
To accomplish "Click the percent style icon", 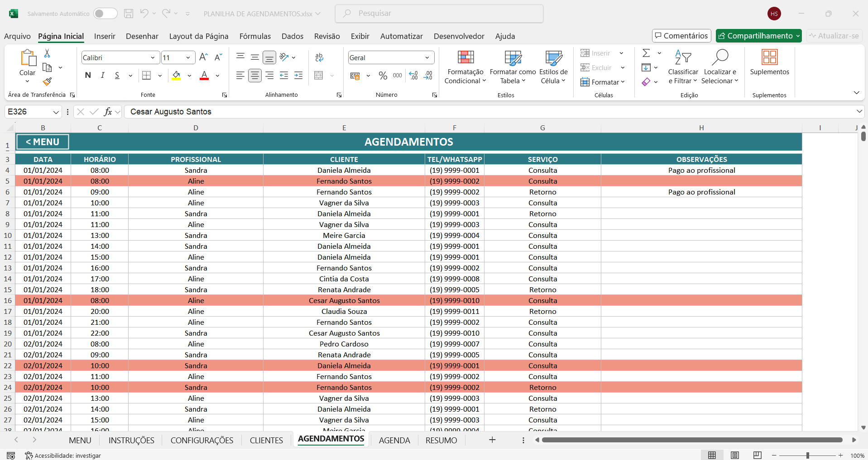I will point(383,76).
